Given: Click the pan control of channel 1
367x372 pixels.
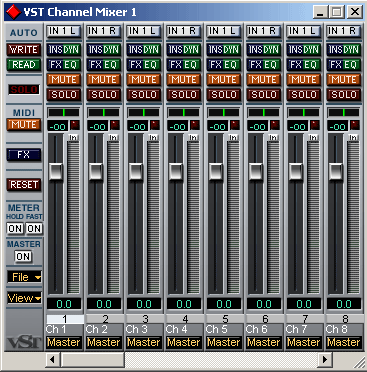Looking at the screenshot, I should point(64,112).
